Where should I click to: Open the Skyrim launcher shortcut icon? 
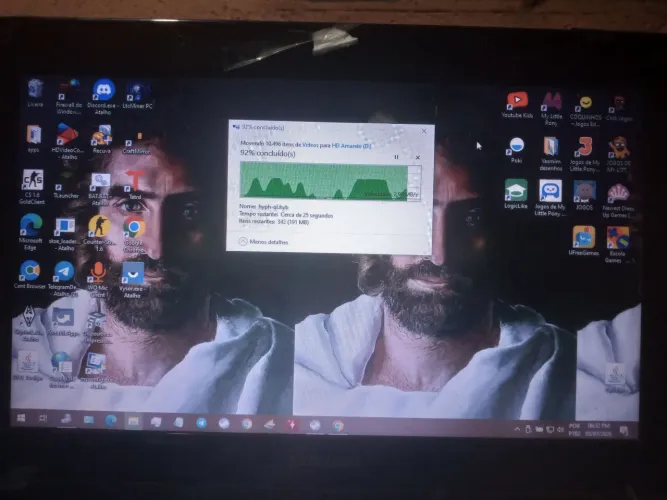coord(30,323)
